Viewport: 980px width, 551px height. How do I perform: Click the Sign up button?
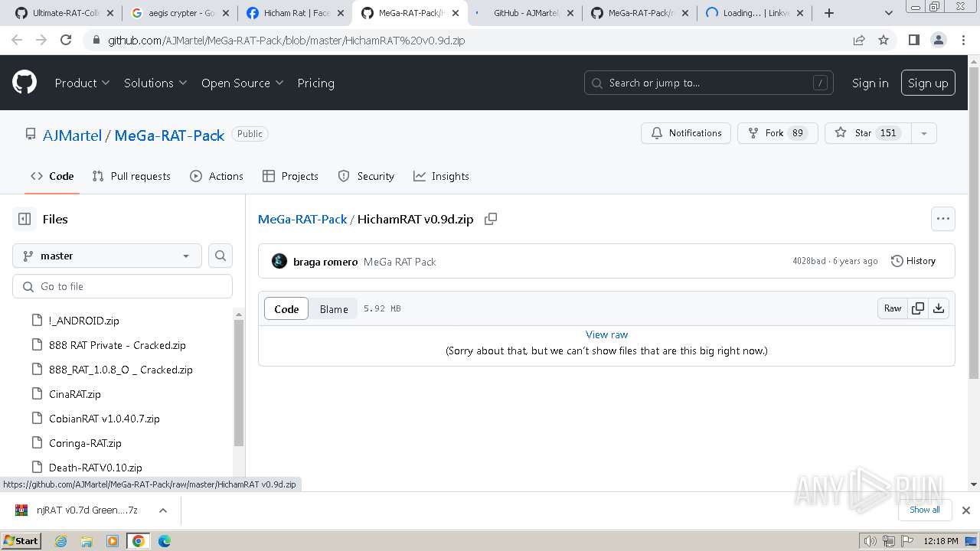928,83
